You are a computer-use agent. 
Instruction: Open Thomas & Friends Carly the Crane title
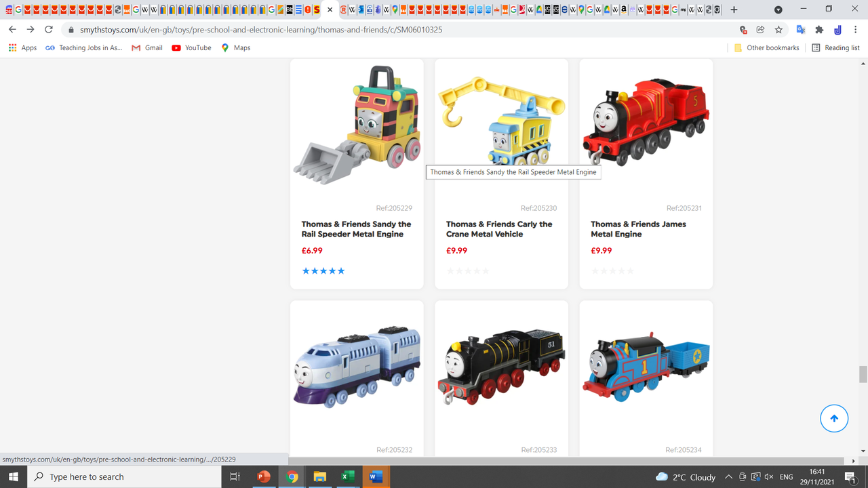click(499, 229)
